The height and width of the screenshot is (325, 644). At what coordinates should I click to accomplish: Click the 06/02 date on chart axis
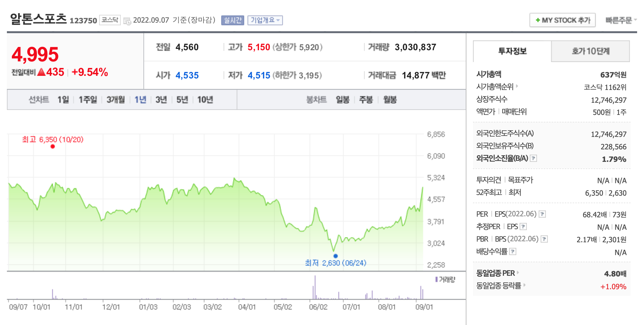(318, 307)
